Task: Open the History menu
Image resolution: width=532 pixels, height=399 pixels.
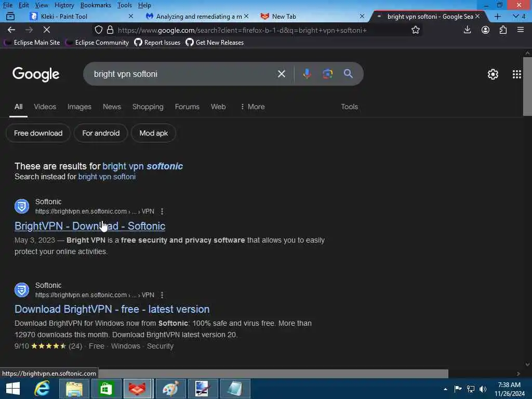Action: point(64,5)
